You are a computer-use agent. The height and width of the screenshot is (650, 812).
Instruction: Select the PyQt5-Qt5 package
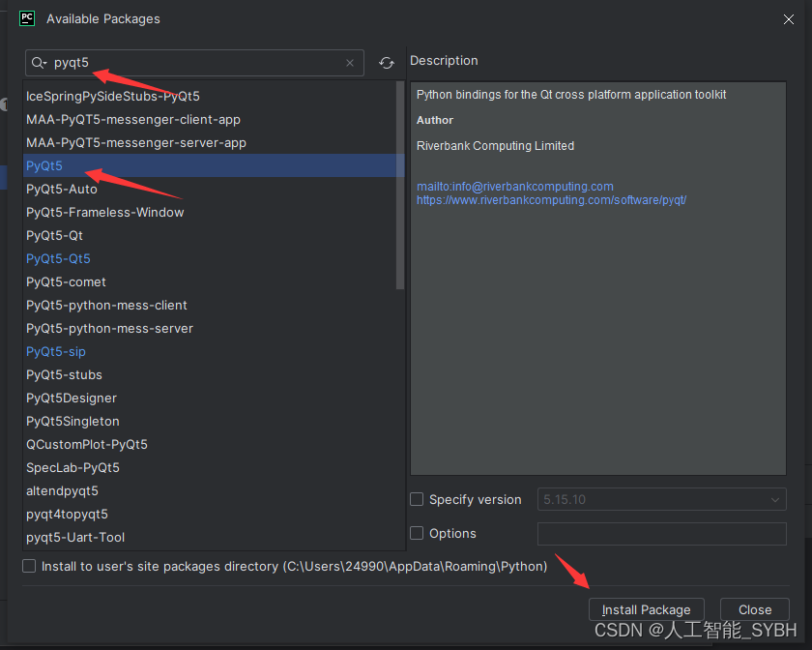click(x=214, y=258)
